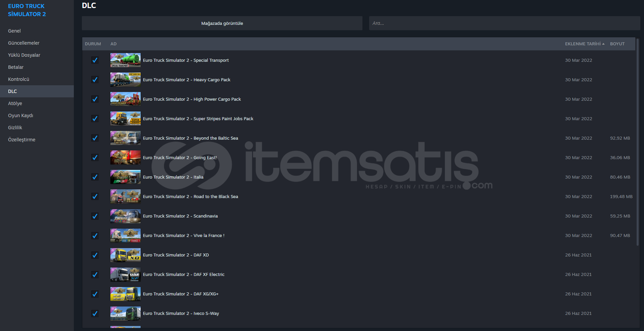Select the DLC sidebar tab
Viewport: 644px width, 331px height.
pos(37,91)
